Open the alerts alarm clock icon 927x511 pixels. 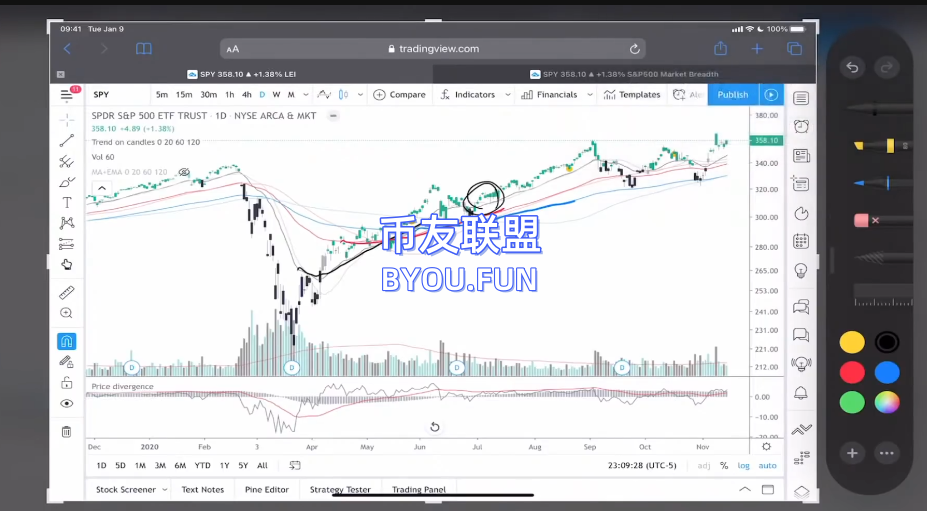(801, 126)
